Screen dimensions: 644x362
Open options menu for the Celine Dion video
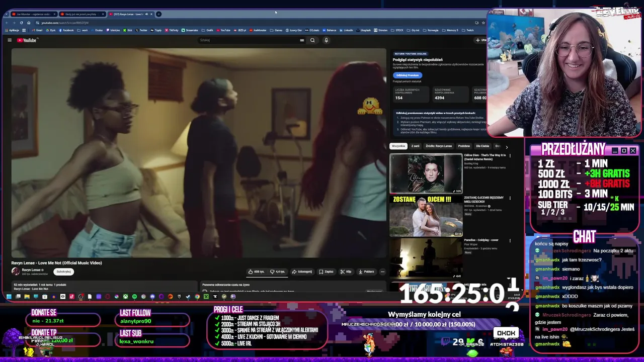(510, 156)
